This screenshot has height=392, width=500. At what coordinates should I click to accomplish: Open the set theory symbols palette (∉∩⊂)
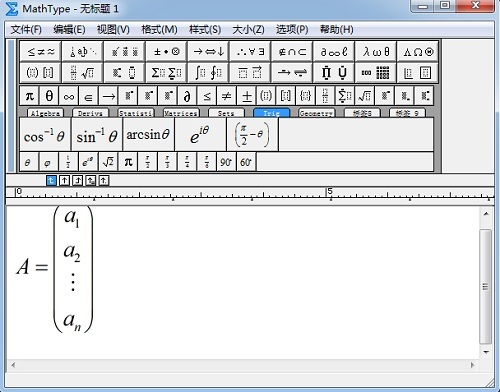coord(292,52)
